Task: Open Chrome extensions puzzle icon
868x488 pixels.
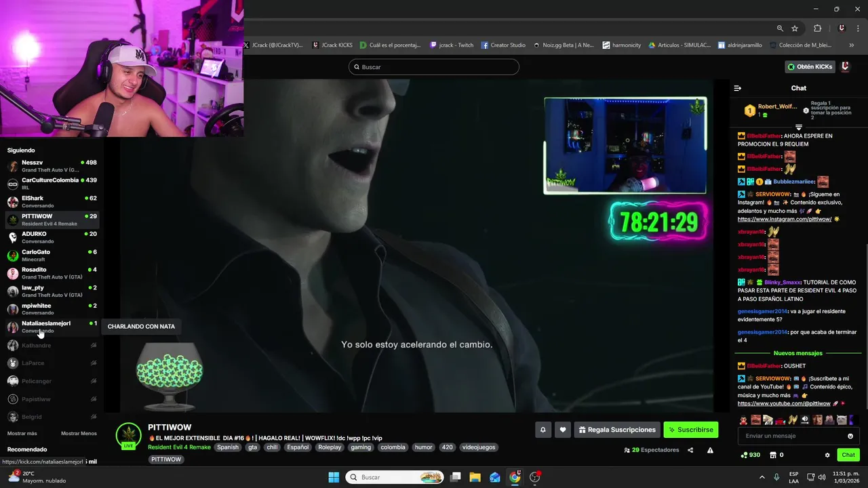Action: pyautogui.click(x=817, y=28)
